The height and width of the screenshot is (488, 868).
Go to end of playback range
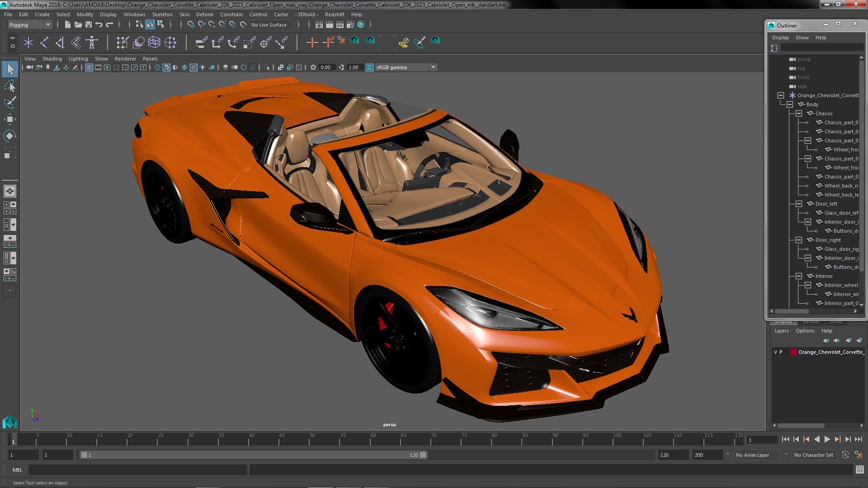coord(859,439)
